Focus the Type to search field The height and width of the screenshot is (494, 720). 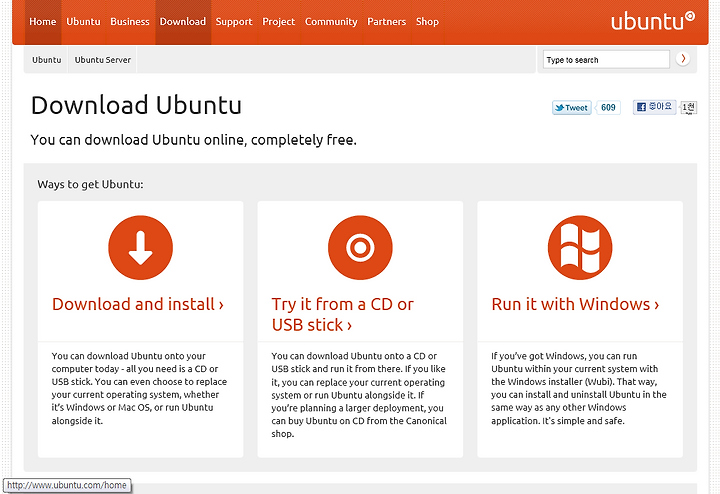606,60
